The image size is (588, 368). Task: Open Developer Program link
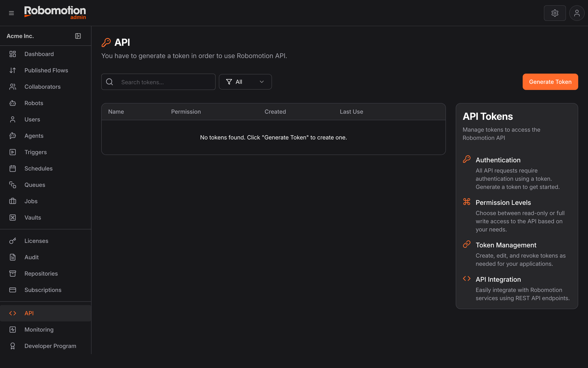tap(45, 346)
